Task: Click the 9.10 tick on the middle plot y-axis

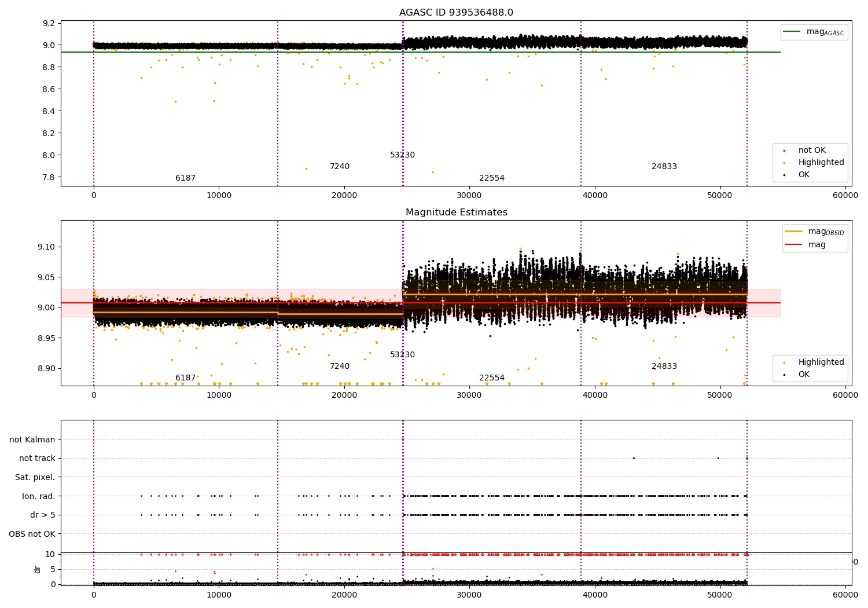Action: click(47, 247)
